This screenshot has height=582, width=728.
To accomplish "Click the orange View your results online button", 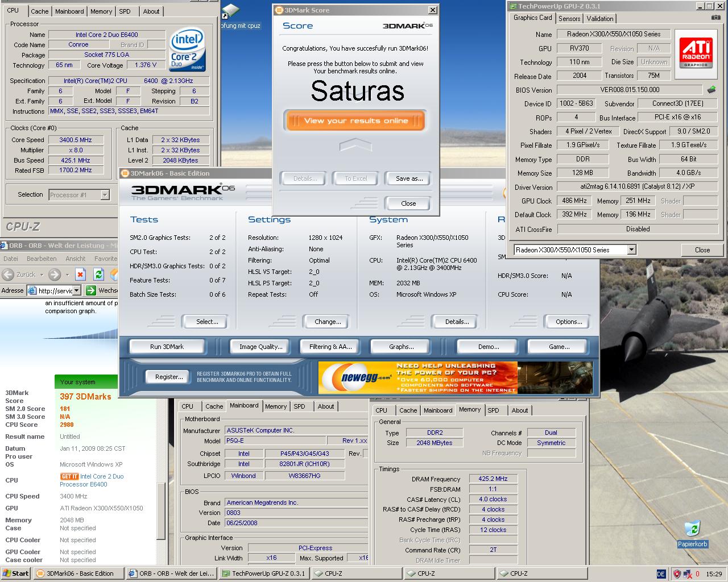I will pos(355,120).
